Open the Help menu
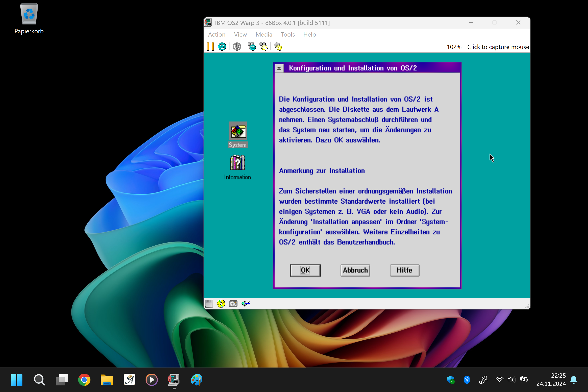 pos(310,35)
